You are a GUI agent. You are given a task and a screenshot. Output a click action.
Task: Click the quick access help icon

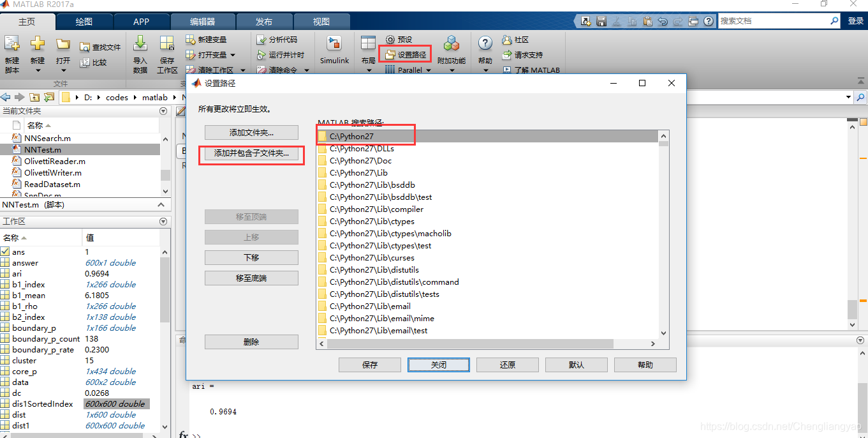709,21
